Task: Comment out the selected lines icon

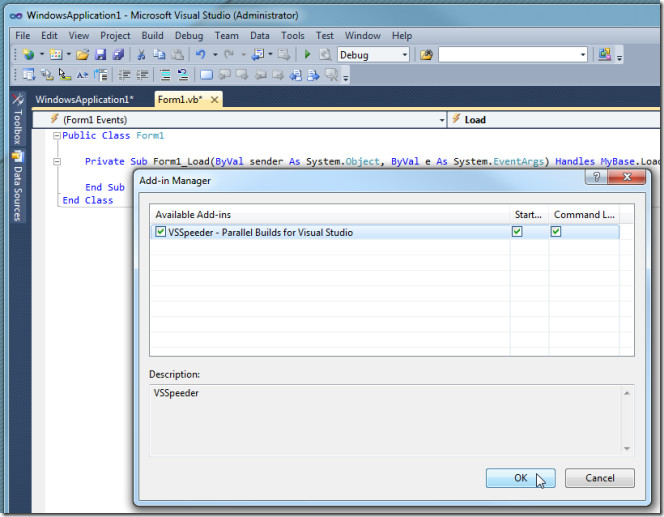Action: (x=165, y=75)
